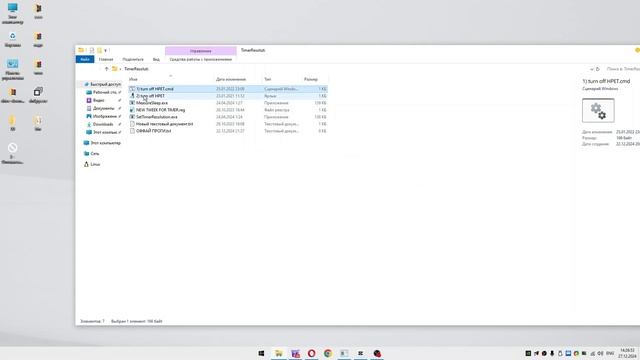Open the Поделиться ribbon tab
The image size is (640, 360).
[x=133, y=59]
